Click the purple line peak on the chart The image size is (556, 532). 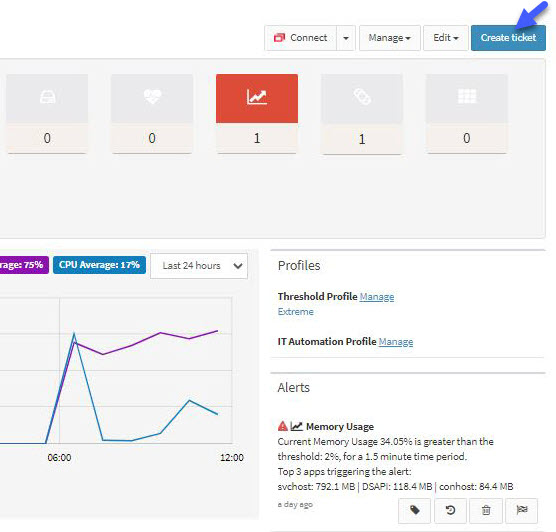pyautogui.click(x=217, y=331)
